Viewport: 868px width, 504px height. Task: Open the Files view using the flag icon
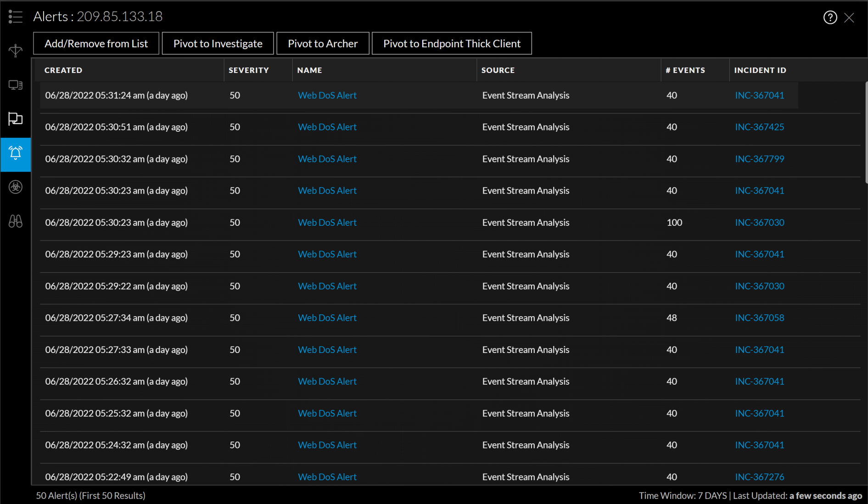click(15, 119)
